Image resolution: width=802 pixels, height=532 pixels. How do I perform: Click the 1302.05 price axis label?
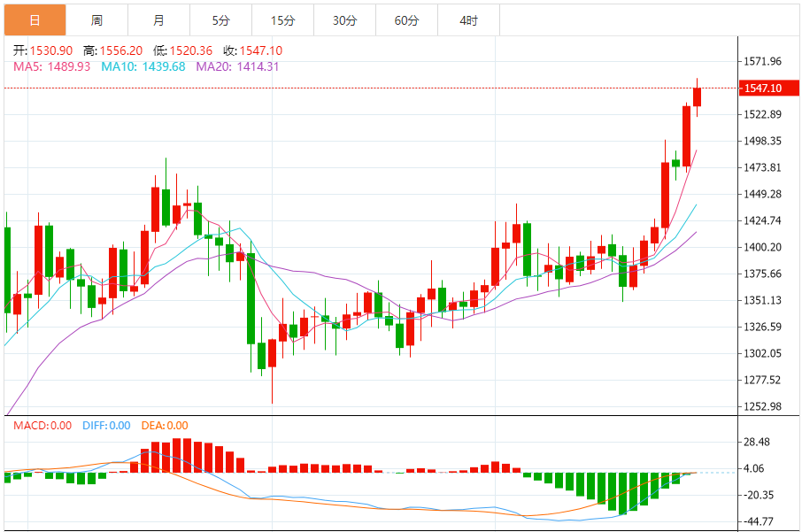coord(763,353)
